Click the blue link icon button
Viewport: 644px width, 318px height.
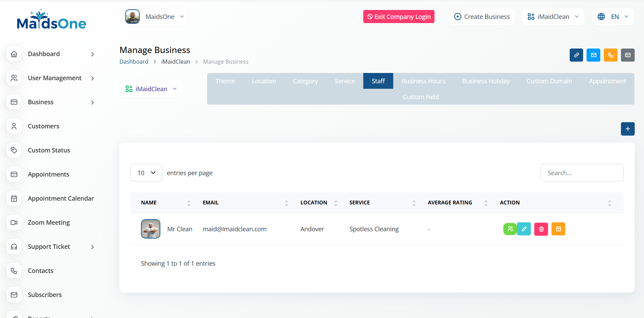[576, 55]
